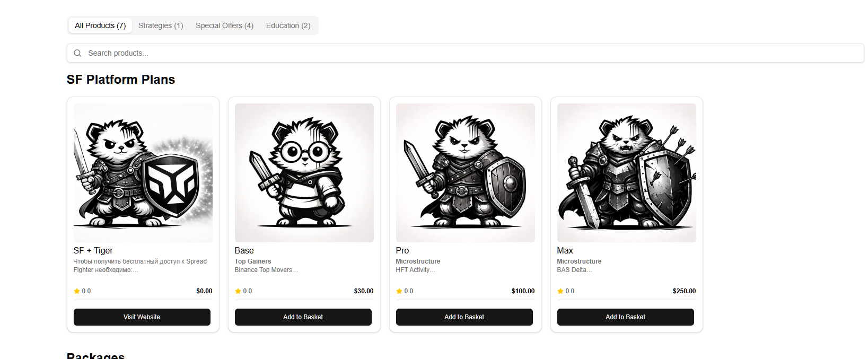Open the Max product title link
Viewport: 868px width, 359px height.
click(x=565, y=250)
